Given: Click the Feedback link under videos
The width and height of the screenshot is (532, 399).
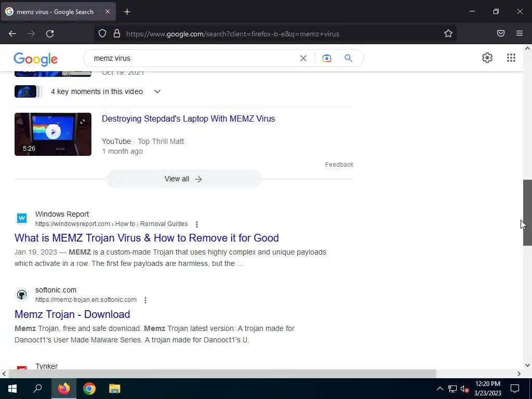Looking at the screenshot, I should (x=339, y=165).
